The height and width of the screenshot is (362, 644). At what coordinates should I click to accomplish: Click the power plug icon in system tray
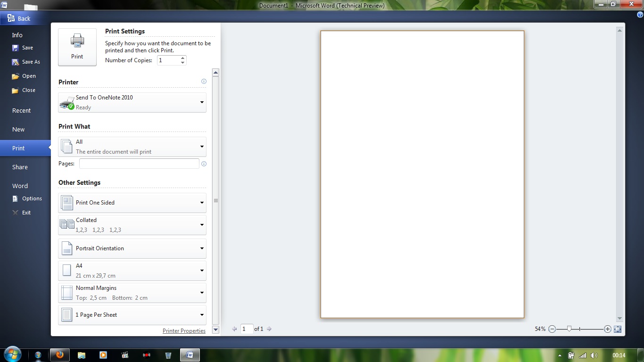click(x=571, y=355)
